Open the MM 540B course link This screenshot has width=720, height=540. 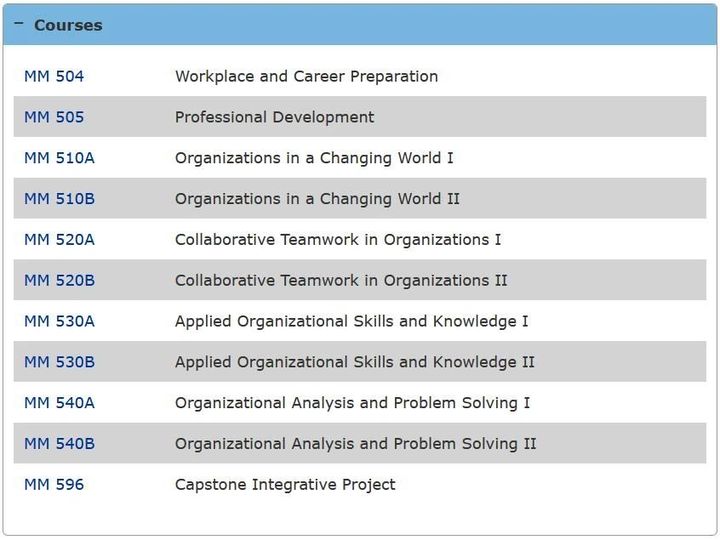pyautogui.click(x=59, y=444)
